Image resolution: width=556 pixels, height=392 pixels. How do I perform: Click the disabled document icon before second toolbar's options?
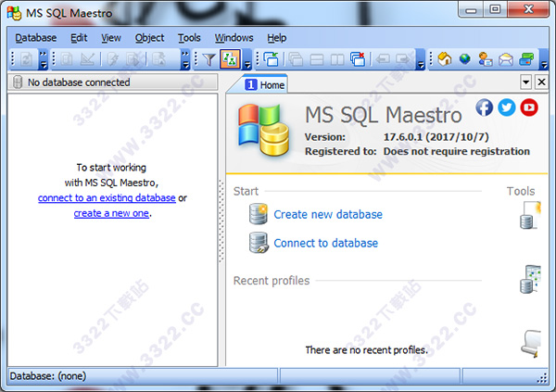(x=158, y=59)
